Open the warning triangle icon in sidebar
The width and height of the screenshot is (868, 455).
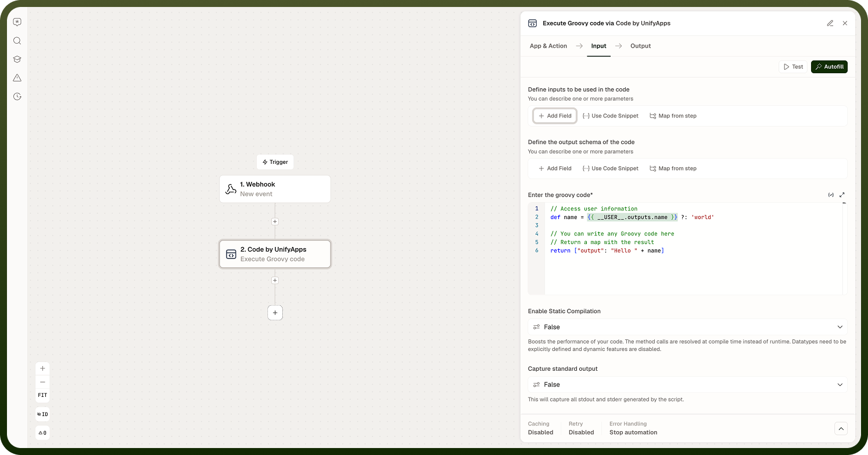pyautogui.click(x=17, y=78)
